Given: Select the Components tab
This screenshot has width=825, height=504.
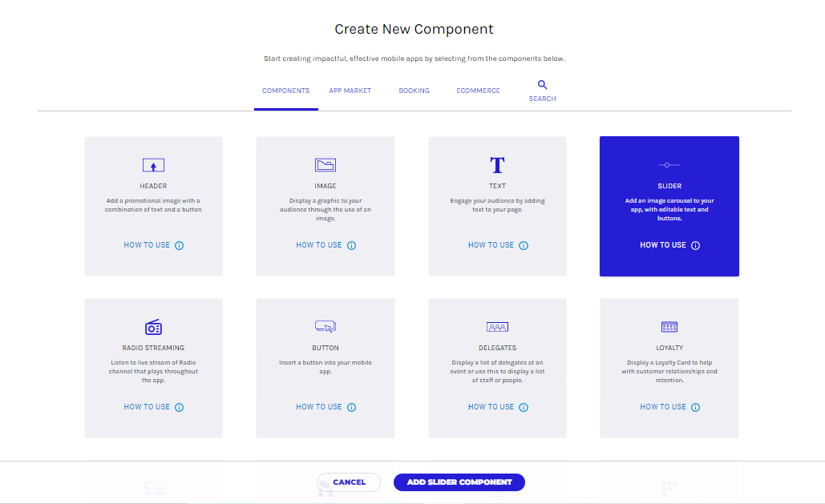Looking at the screenshot, I should (285, 91).
